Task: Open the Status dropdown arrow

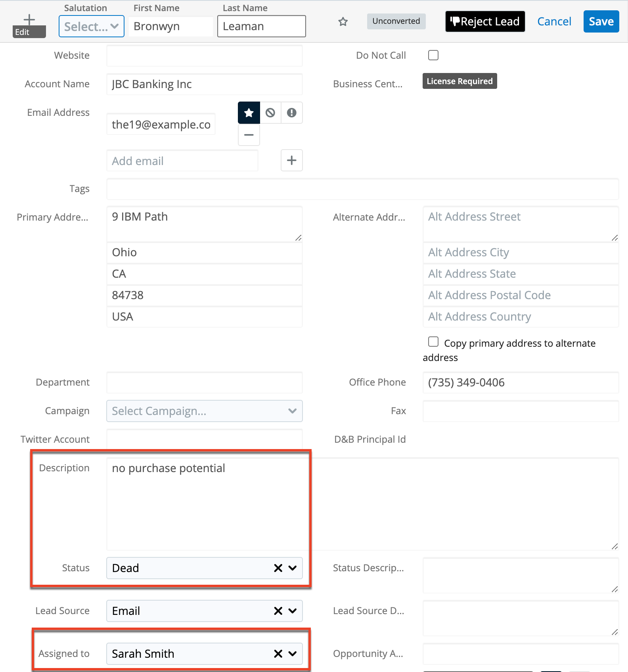Action: click(293, 568)
